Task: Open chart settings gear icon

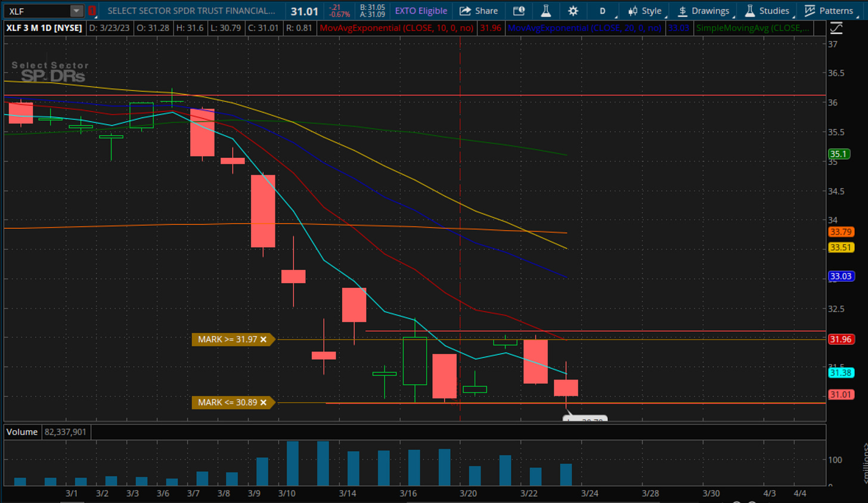Action: (x=573, y=11)
